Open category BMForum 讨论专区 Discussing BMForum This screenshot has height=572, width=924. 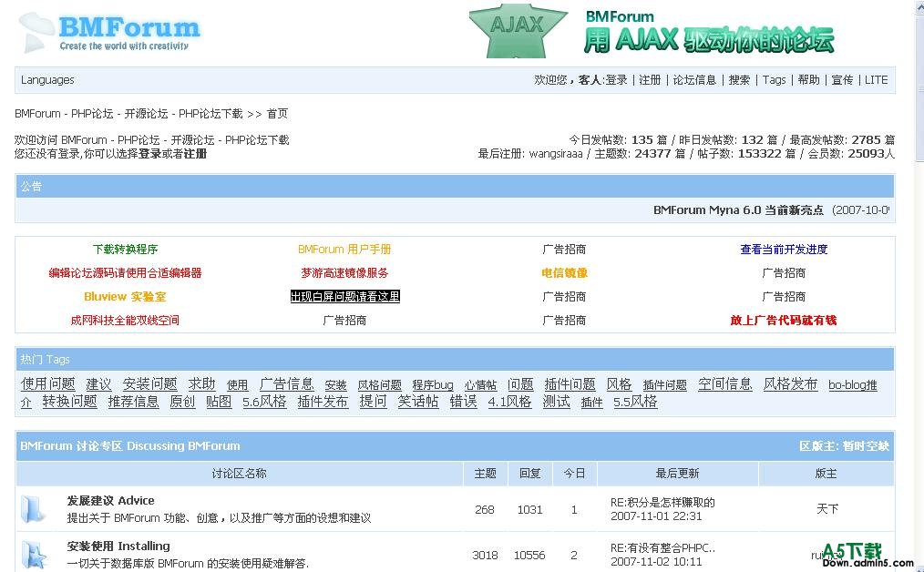(x=129, y=446)
